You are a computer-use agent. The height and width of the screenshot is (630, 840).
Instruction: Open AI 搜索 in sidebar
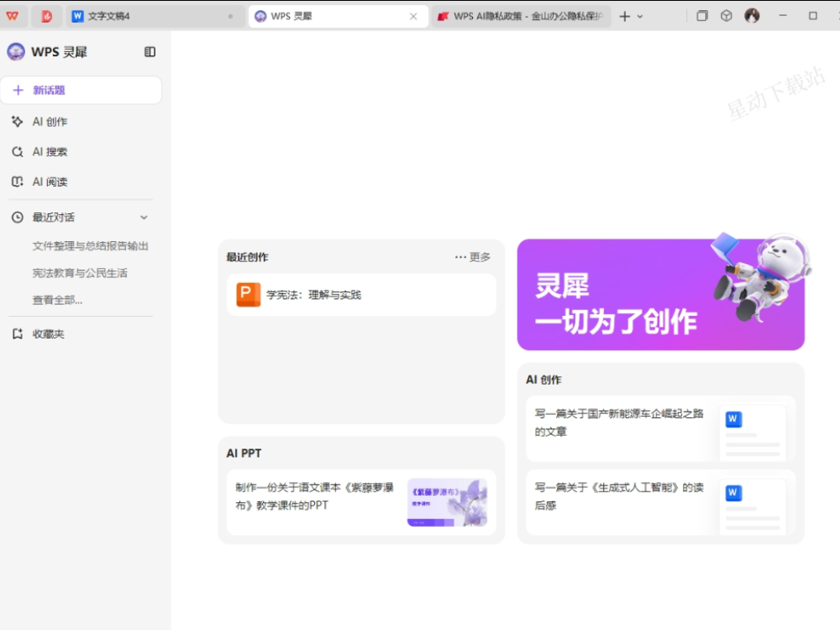(81, 151)
